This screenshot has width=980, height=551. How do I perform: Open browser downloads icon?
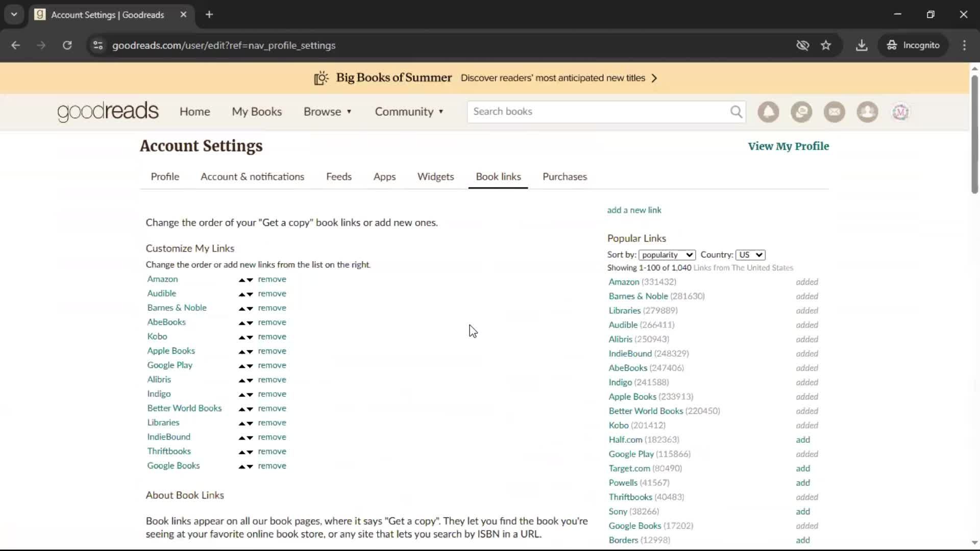click(x=862, y=45)
